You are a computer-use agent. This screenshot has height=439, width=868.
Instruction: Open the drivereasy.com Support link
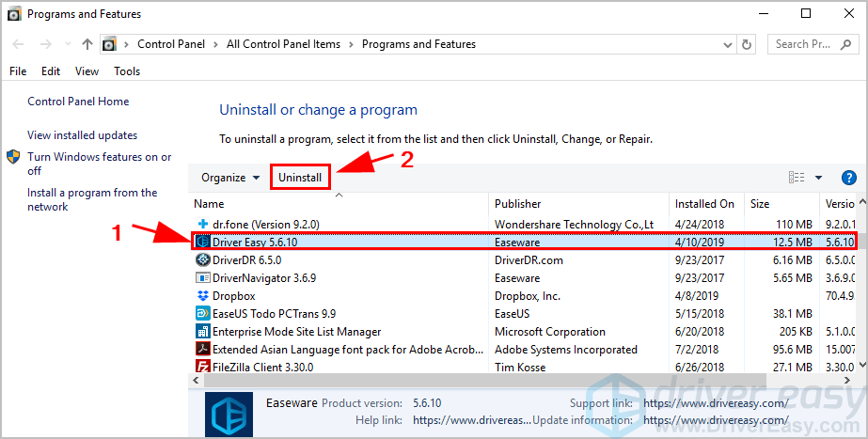[x=716, y=403]
